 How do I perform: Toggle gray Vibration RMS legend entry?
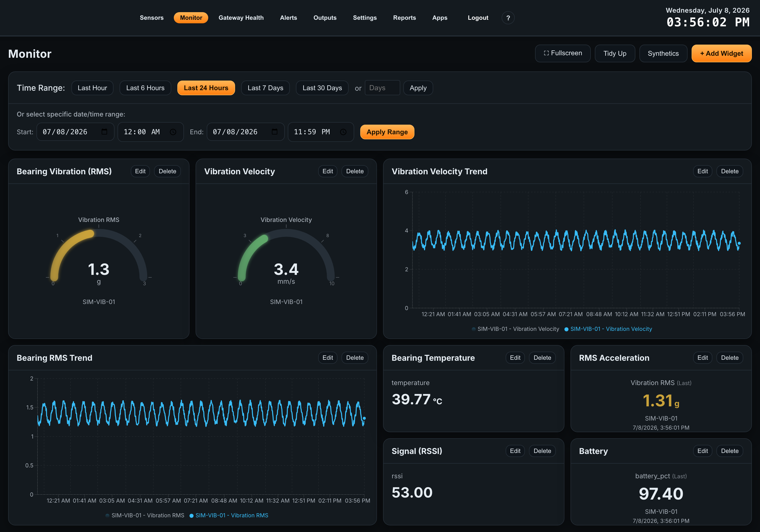pyautogui.click(x=145, y=516)
